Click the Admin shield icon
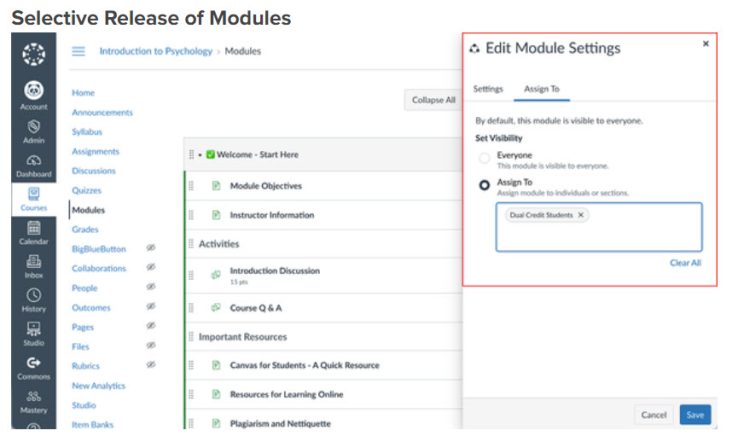 coord(33,126)
